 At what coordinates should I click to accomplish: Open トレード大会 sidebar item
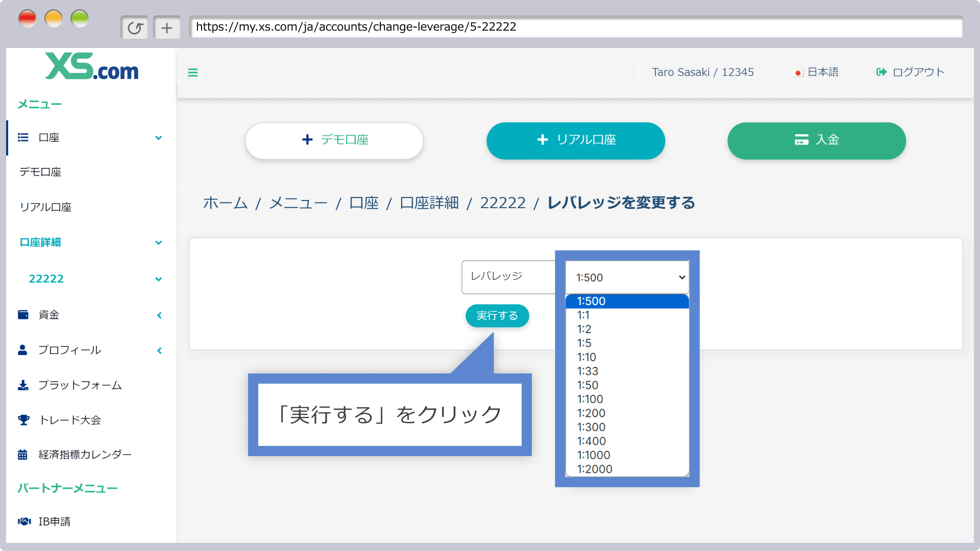click(70, 420)
